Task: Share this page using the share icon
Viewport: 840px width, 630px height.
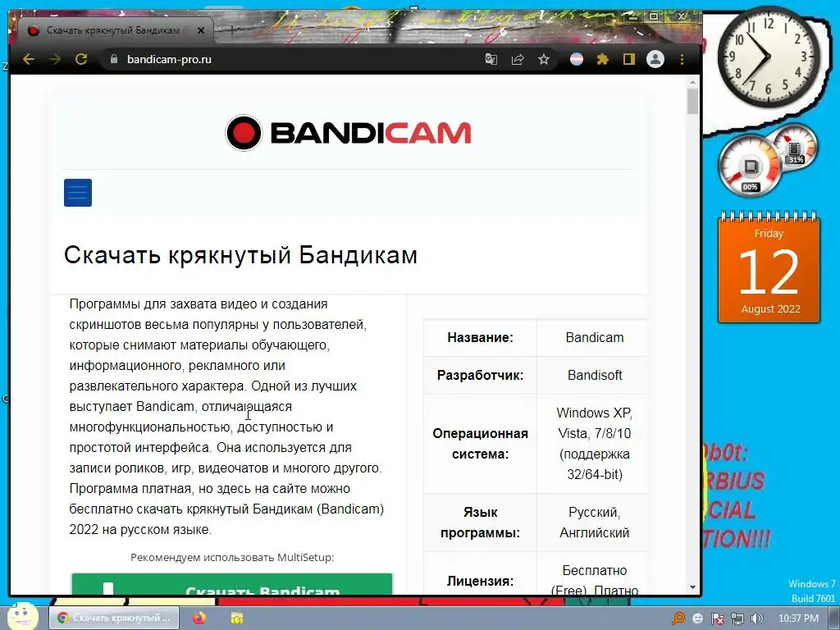Action: (x=518, y=59)
